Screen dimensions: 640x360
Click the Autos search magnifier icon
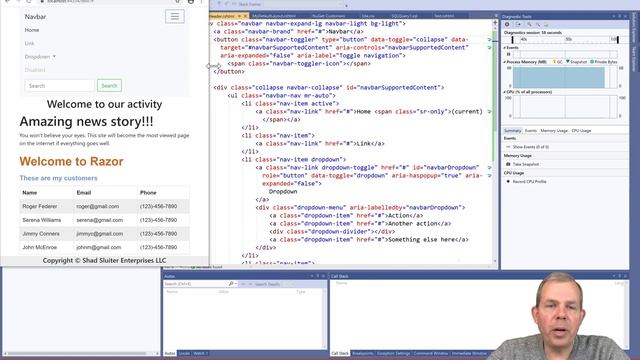(x=231, y=284)
